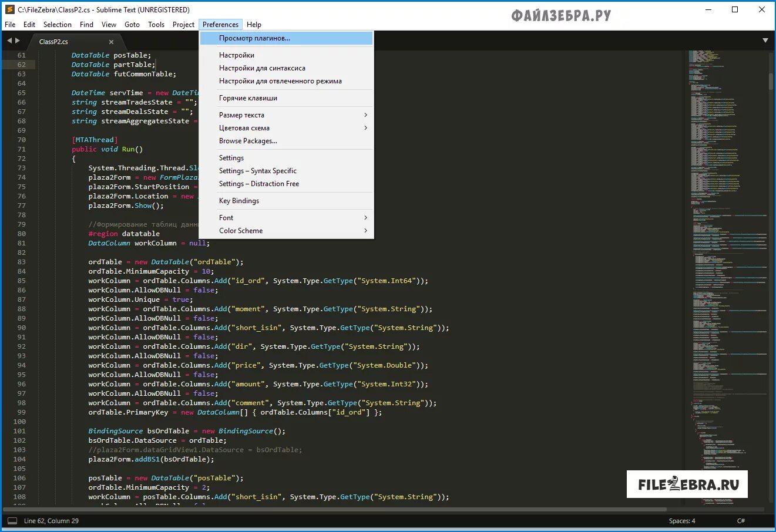Minimize the Sublime Text window

(708, 9)
